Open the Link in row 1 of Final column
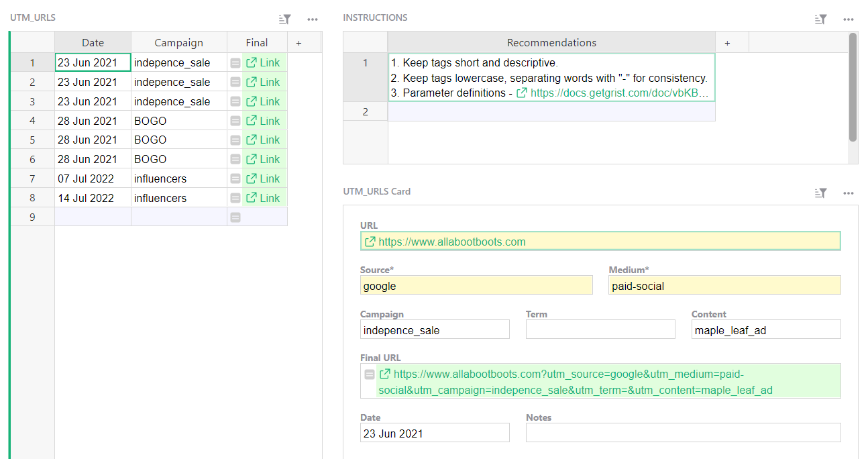The image size is (868, 459). [x=264, y=62]
